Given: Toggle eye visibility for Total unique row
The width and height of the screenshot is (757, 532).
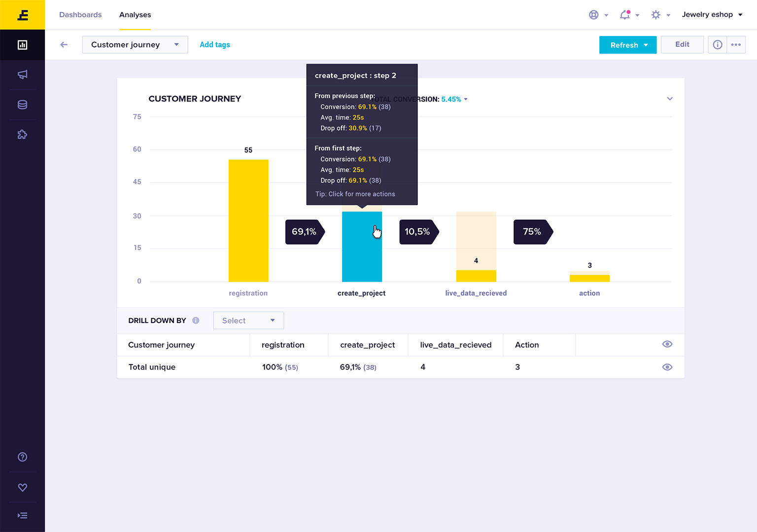Looking at the screenshot, I should (x=667, y=367).
